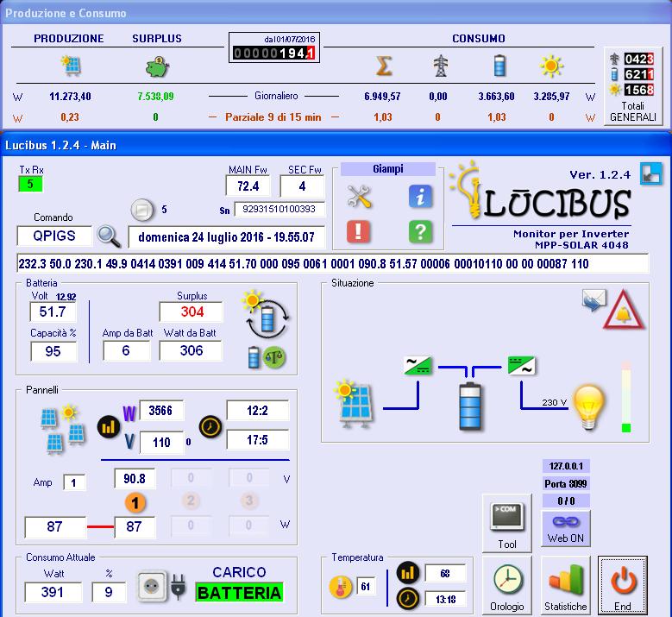672x617 pixels.
Task: Click the round stop button near Comando
Action: click(142, 210)
